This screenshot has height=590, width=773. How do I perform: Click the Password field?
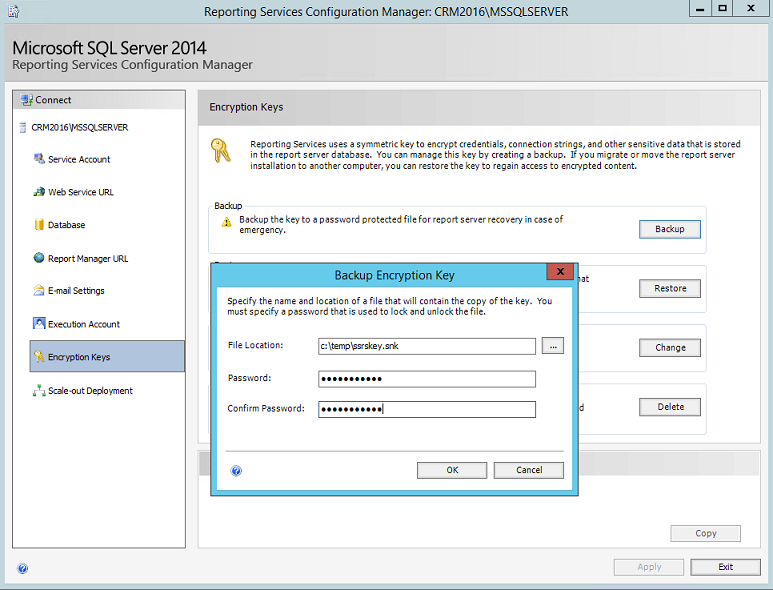coord(427,379)
